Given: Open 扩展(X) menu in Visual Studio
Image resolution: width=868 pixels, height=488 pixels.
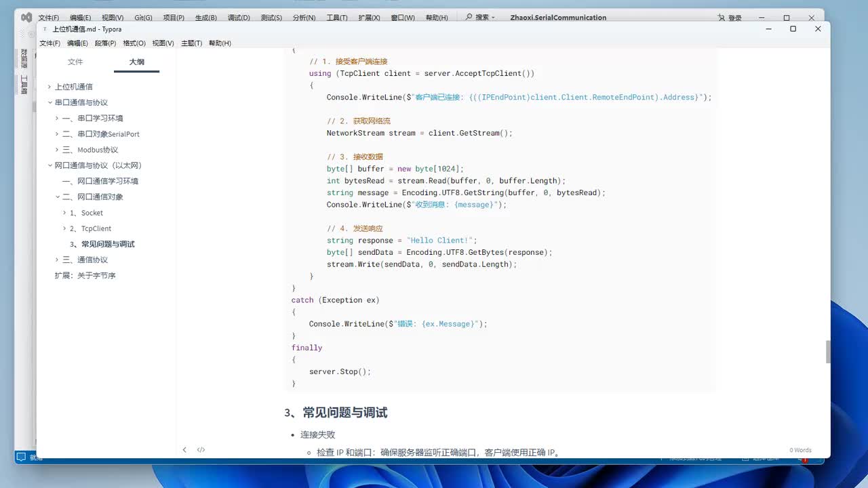Looking at the screenshot, I should 370,18.
